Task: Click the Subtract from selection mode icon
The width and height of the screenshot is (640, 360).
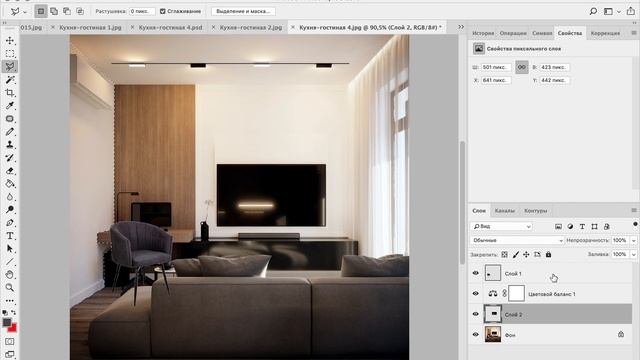Action: (67, 11)
